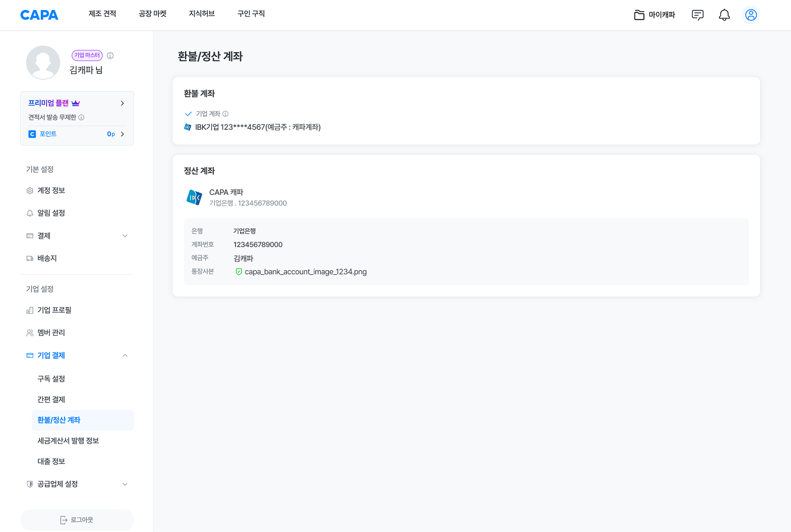Expand the 결제 menu section
The width and height of the screenshot is (791, 532).
(x=125, y=236)
